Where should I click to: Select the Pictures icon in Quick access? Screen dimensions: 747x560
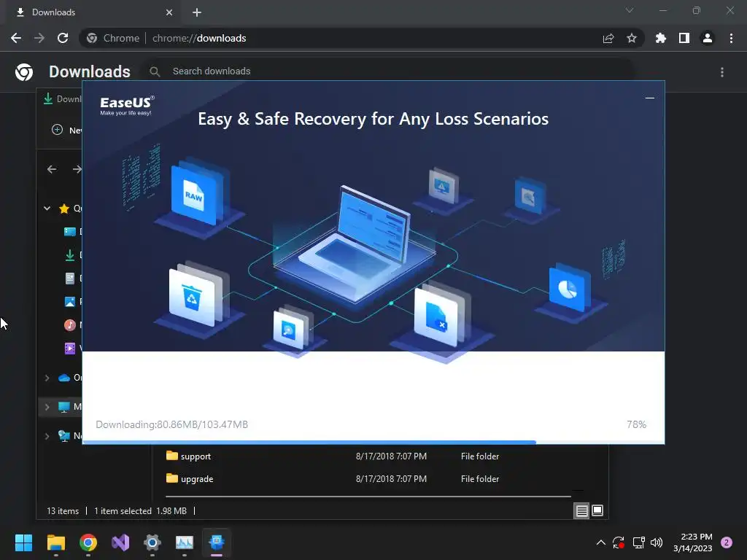[x=69, y=301]
